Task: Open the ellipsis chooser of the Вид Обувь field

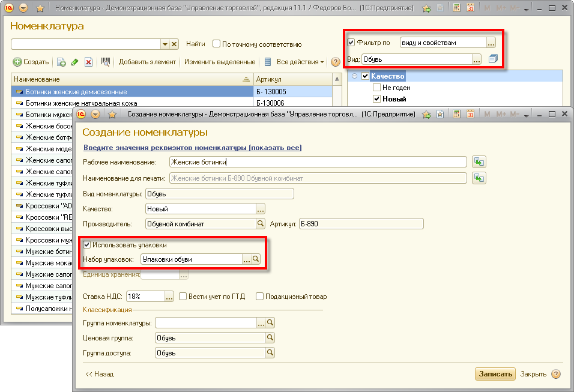Action: coord(476,59)
